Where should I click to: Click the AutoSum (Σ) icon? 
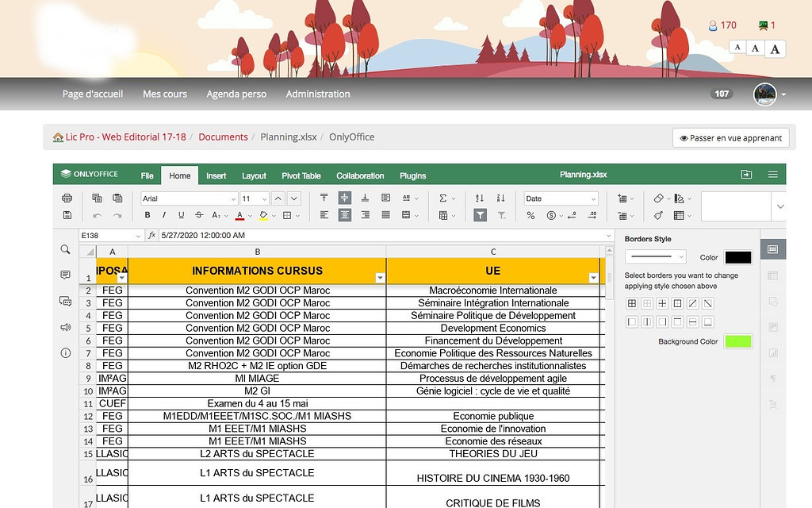click(x=442, y=198)
